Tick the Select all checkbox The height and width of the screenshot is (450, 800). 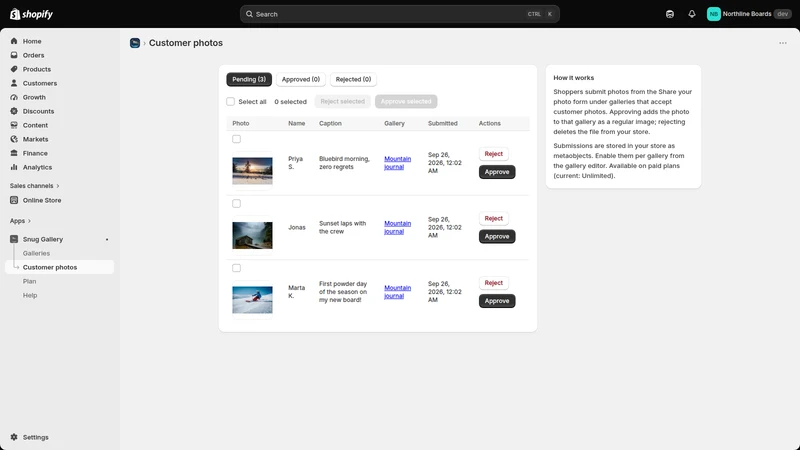coord(231,102)
